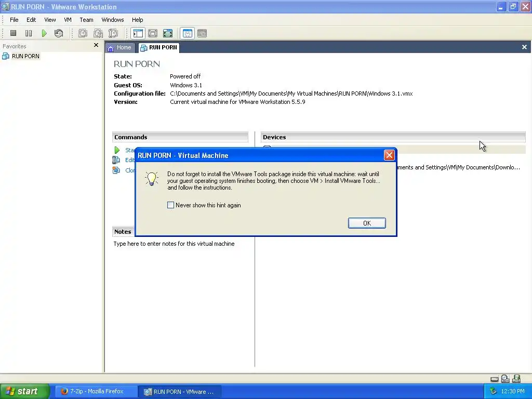This screenshot has height=399, width=532.
Task: Select the RUN PORN tab
Action: (159, 47)
